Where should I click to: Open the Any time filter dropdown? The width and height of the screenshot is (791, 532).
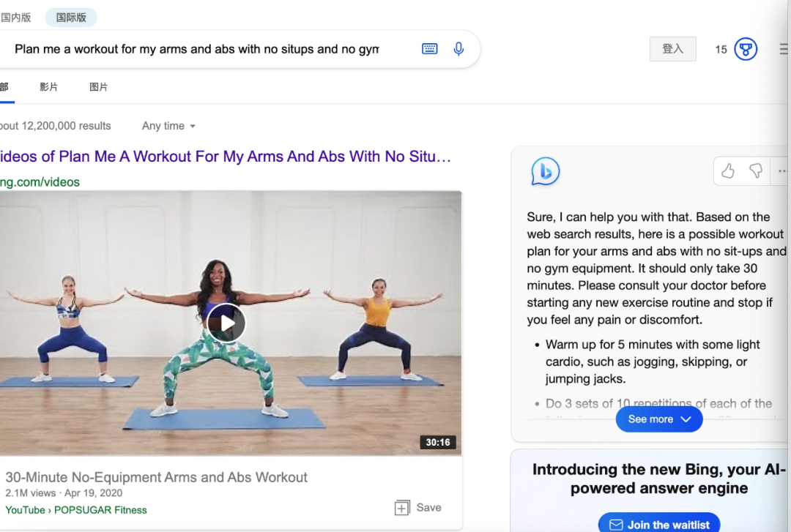coord(169,126)
